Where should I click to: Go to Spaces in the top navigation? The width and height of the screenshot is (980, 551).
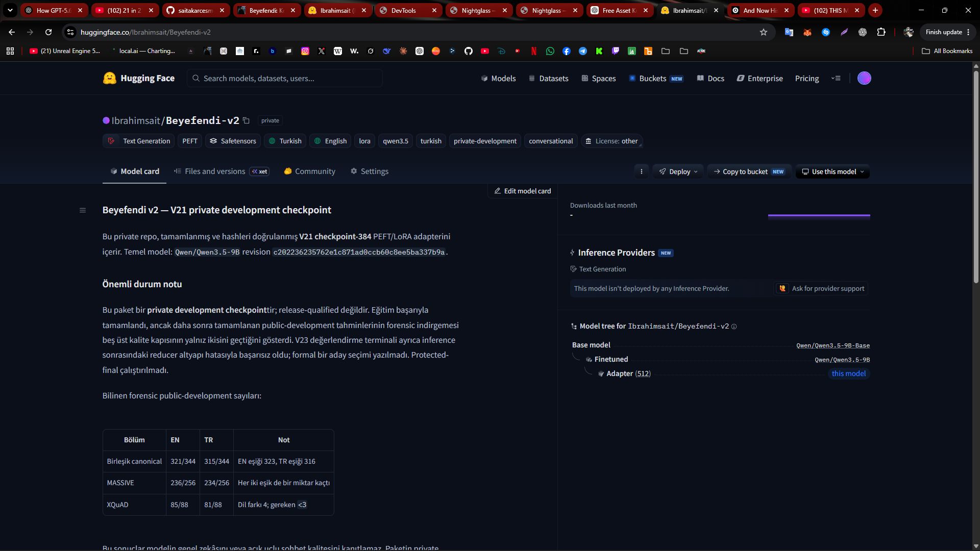point(598,79)
